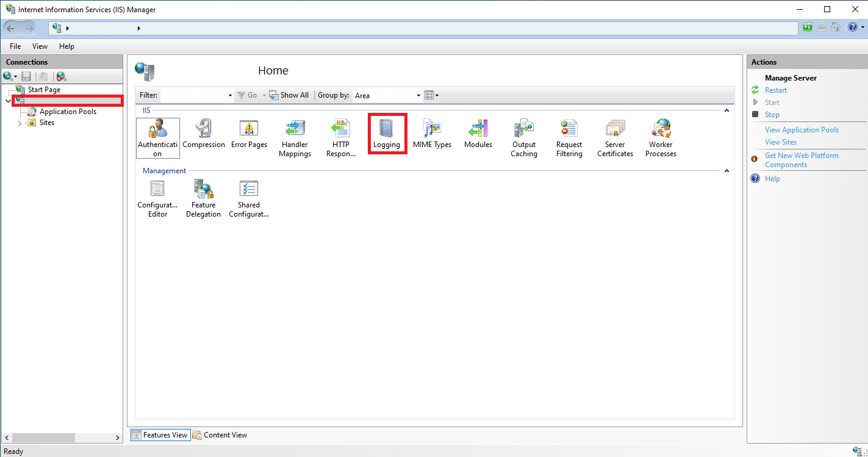
Task: Click Delete Connection toolbar icon
Action: point(60,76)
